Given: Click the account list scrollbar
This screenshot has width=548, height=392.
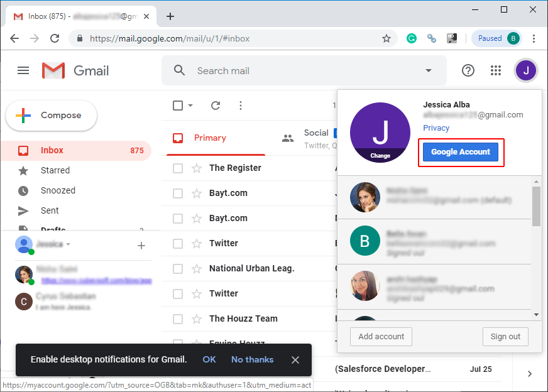Looking at the screenshot, I should [x=536, y=206].
